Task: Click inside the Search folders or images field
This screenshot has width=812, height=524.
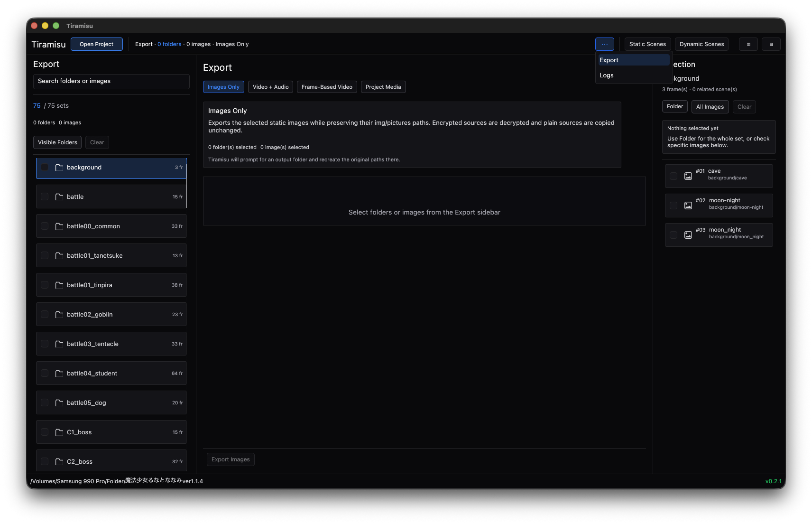Action: click(111, 81)
